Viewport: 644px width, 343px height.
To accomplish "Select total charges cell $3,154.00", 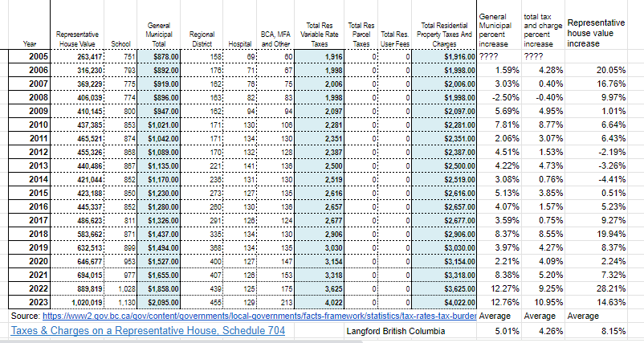I will pyautogui.click(x=444, y=261).
